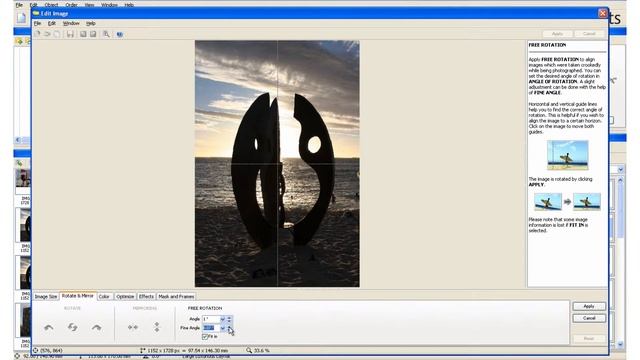Open Edit menu in Edit Image window
Screen dimensions: 640x360
52,24
